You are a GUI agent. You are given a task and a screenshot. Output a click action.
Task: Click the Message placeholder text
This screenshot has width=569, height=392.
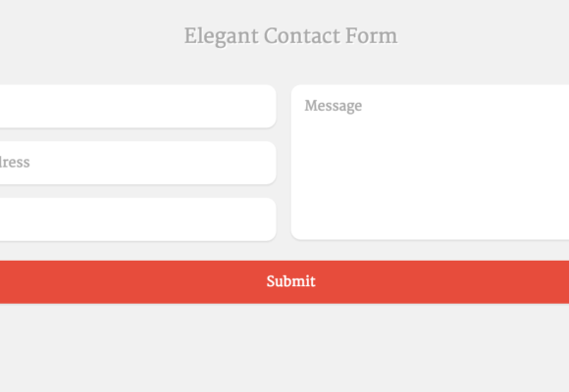[x=334, y=106]
